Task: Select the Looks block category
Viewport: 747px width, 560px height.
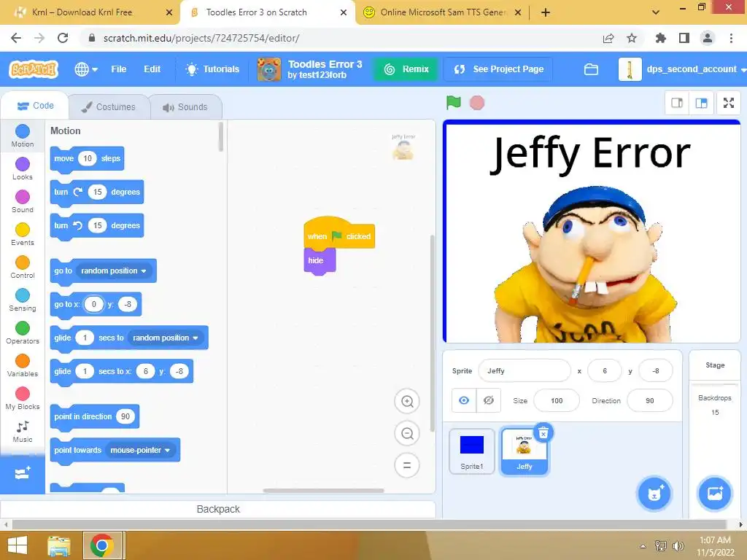Action: tap(23, 168)
